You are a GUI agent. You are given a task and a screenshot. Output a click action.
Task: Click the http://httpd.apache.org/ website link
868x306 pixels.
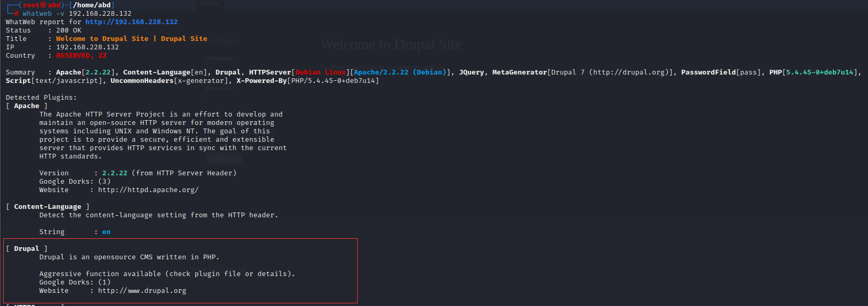pos(148,190)
